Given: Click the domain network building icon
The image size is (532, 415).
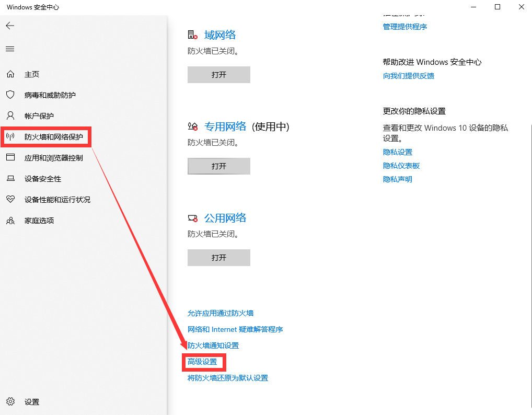Looking at the screenshot, I should (x=192, y=34).
